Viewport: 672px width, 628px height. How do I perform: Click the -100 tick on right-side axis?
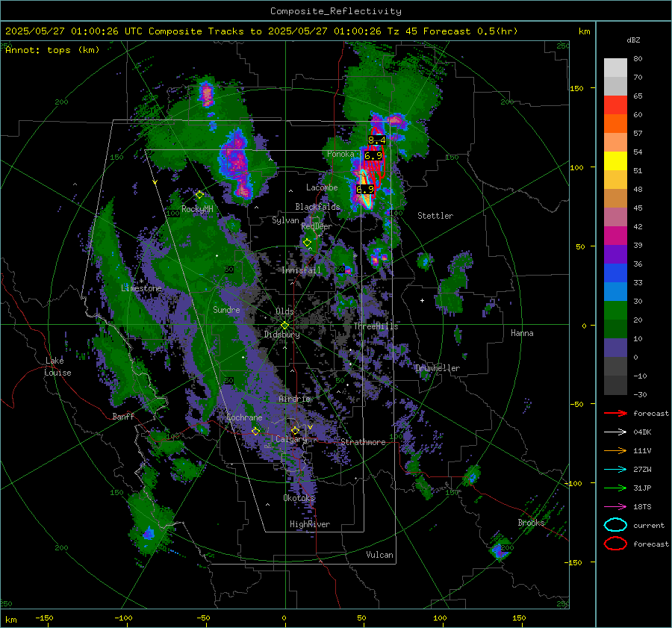coord(575,483)
